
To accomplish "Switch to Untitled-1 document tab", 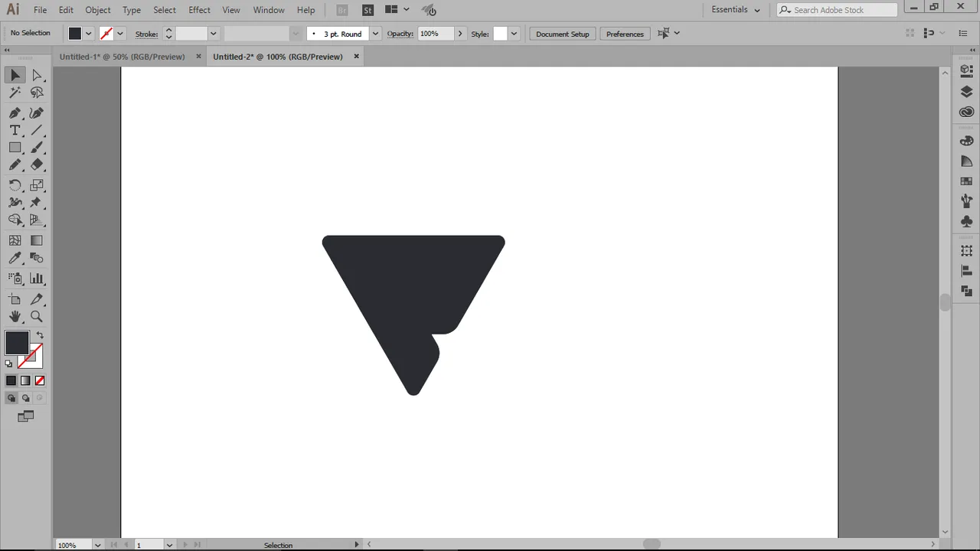I will pos(122,57).
